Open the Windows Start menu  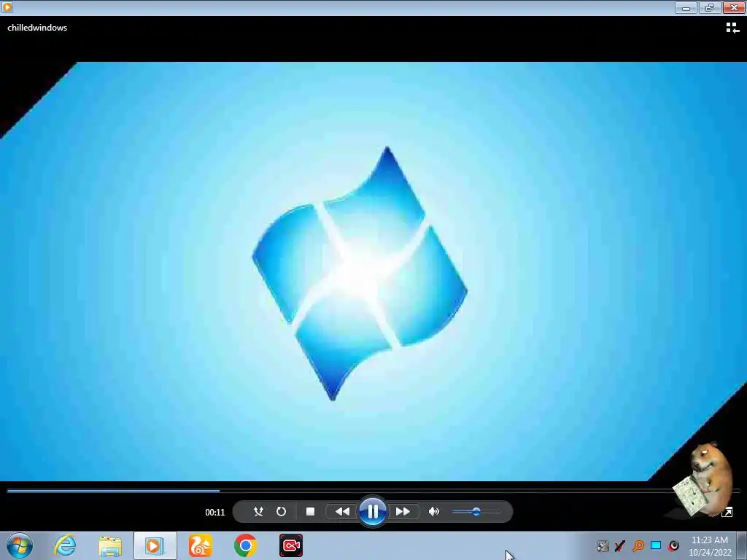coord(20,545)
